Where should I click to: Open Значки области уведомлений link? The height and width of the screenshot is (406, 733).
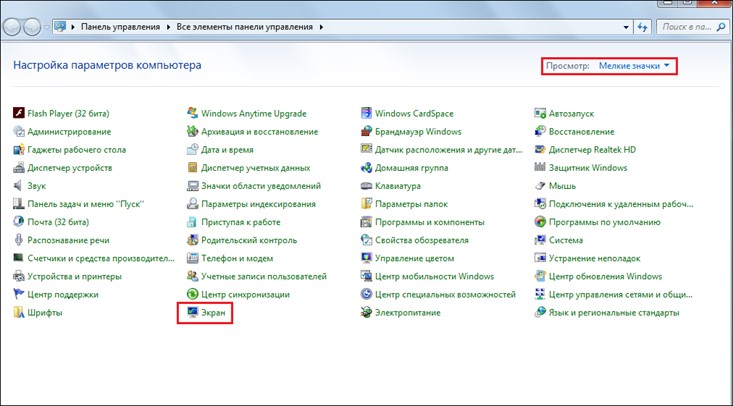point(261,186)
